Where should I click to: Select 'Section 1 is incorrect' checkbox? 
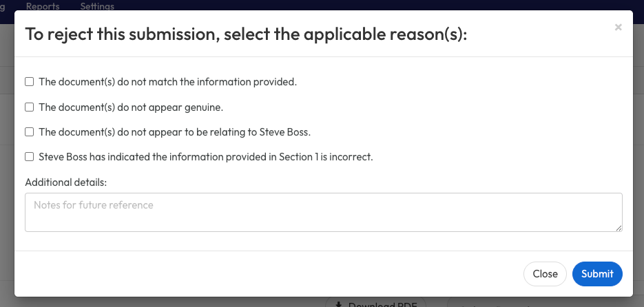pos(30,157)
